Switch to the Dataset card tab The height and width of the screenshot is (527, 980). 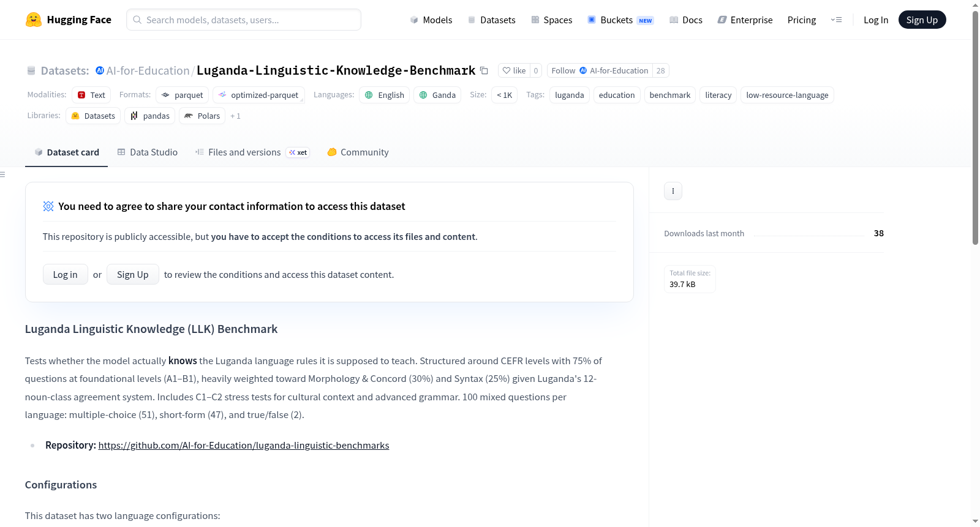[66, 152]
